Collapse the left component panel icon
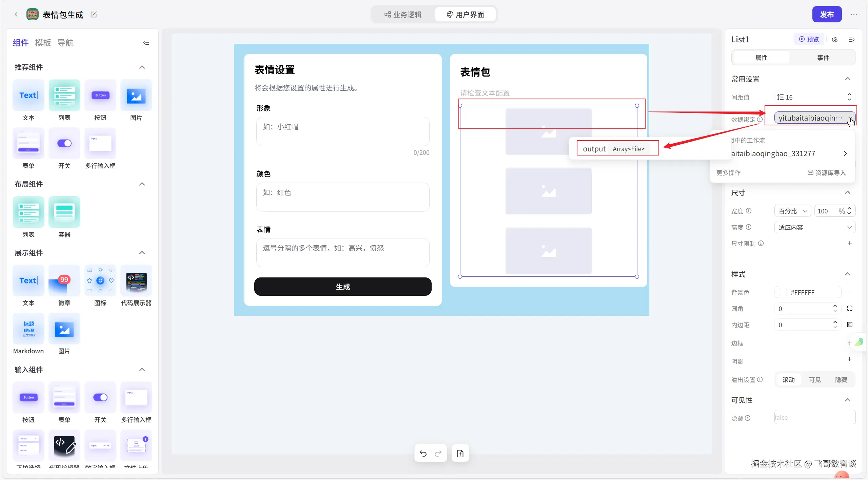This screenshot has width=868, height=480. (x=146, y=43)
